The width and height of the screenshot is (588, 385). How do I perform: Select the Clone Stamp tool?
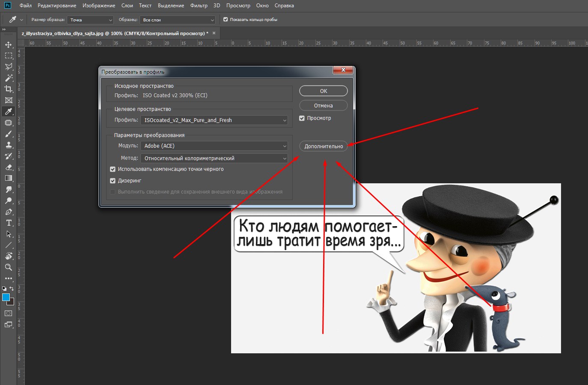pyautogui.click(x=9, y=145)
